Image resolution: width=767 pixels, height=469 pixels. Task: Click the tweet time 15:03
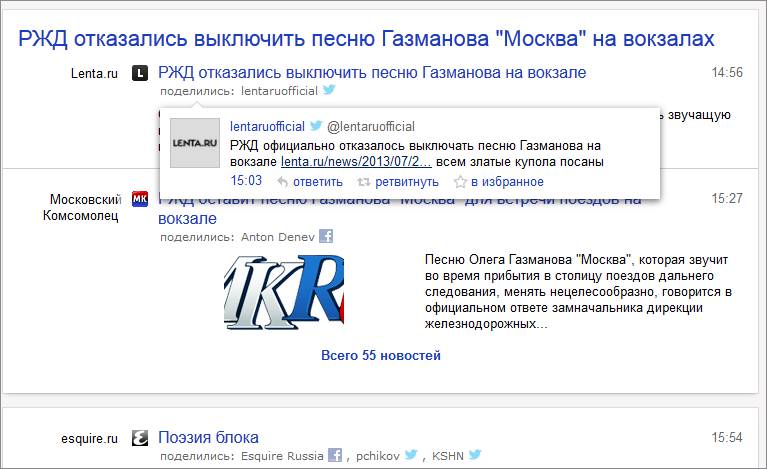246,181
